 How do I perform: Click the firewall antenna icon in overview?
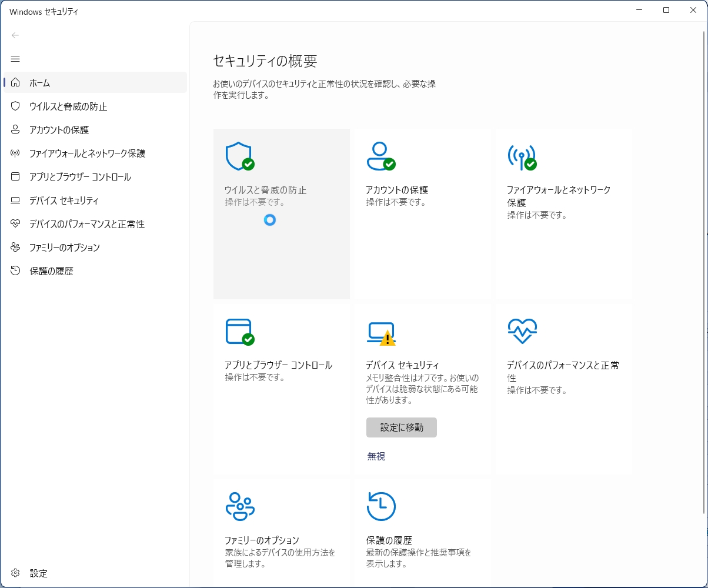coord(522,156)
